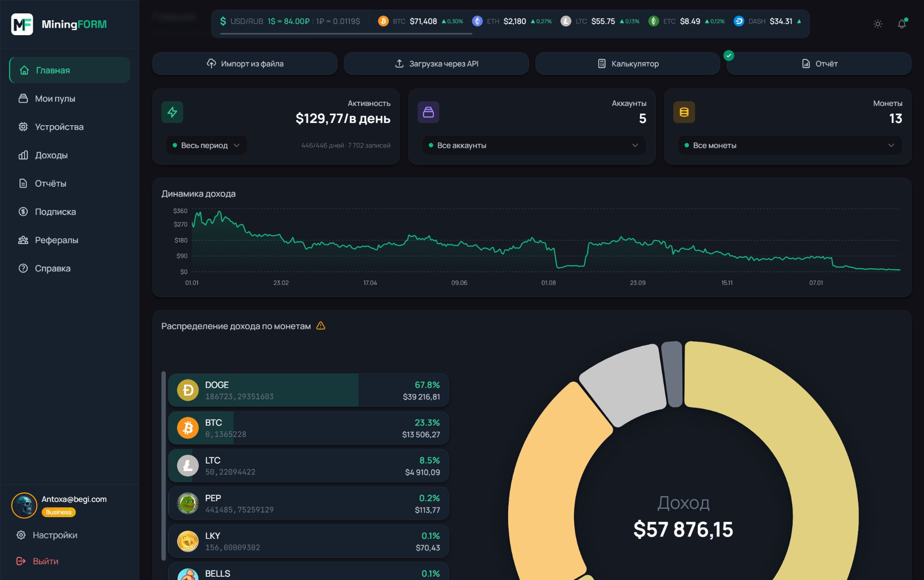Click ETH ticker icon in top bar
The height and width of the screenshot is (580, 924).
point(477,21)
